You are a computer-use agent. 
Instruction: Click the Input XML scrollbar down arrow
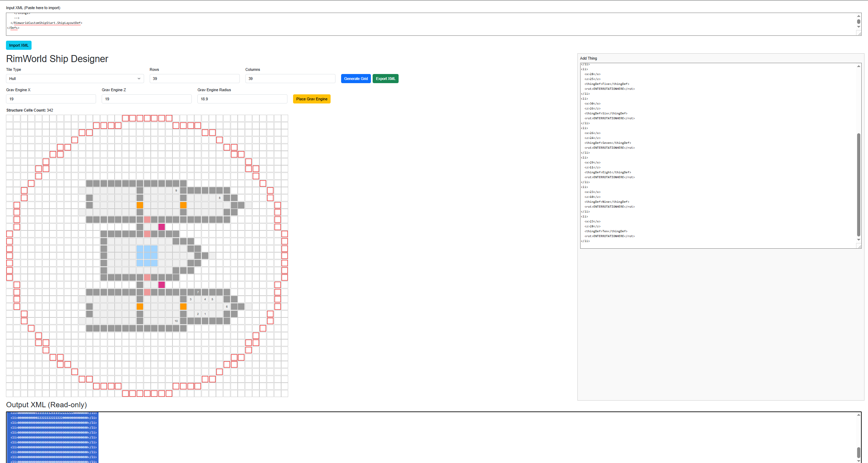tap(859, 27)
